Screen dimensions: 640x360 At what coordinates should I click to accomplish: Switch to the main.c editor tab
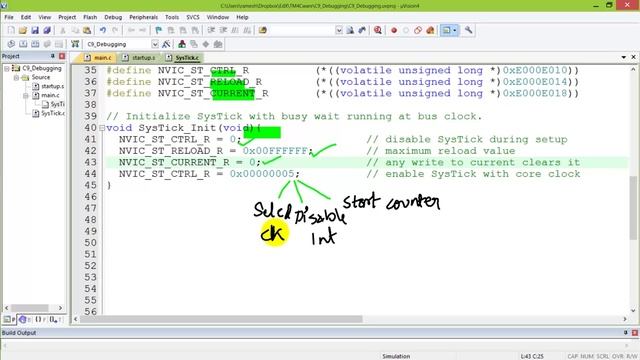pyautogui.click(x=98, y=58)
